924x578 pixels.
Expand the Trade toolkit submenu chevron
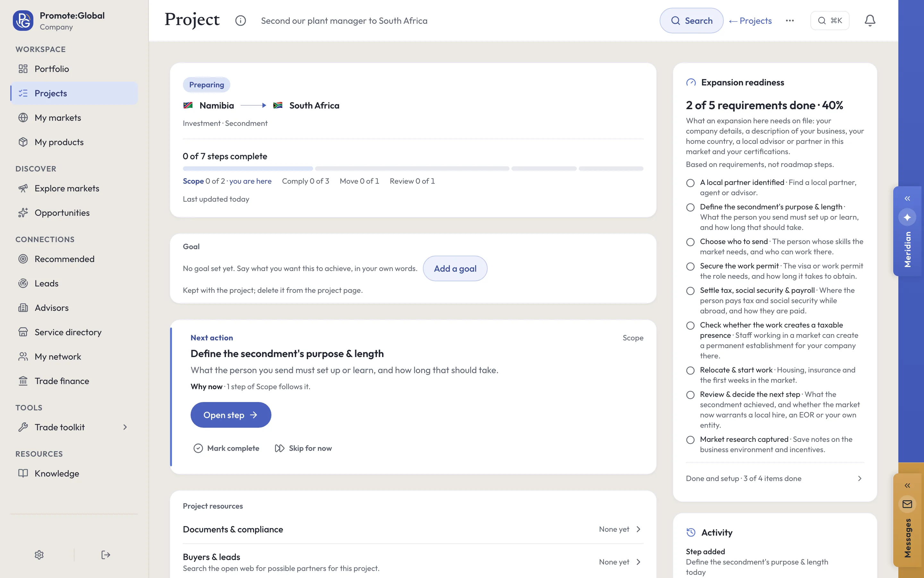[x=125, y=427]
